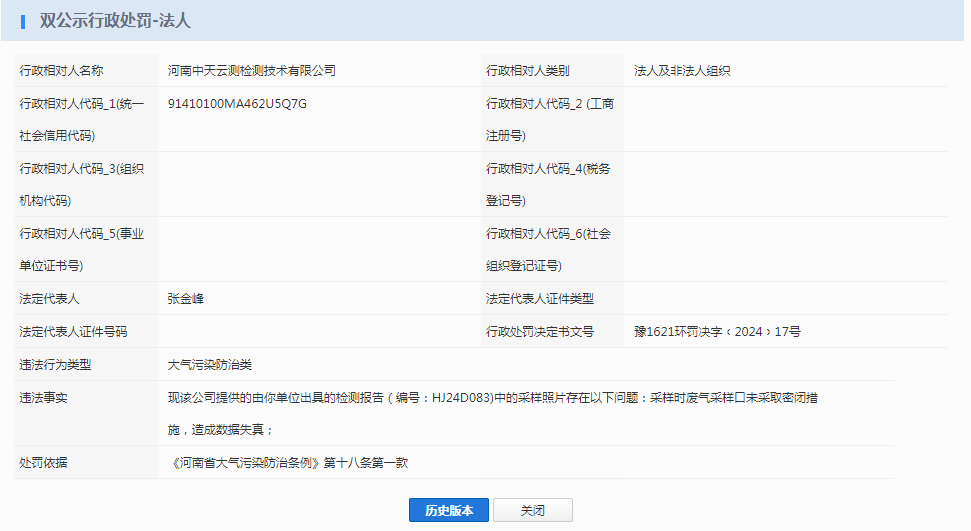Select the value 法人及非法人组织

[x=682, y=71]
